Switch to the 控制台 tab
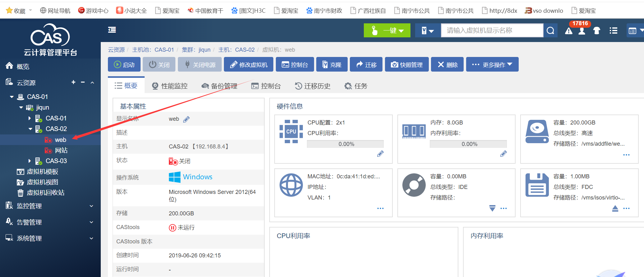Viewport: 644px width, 277px height. point(266,86)
